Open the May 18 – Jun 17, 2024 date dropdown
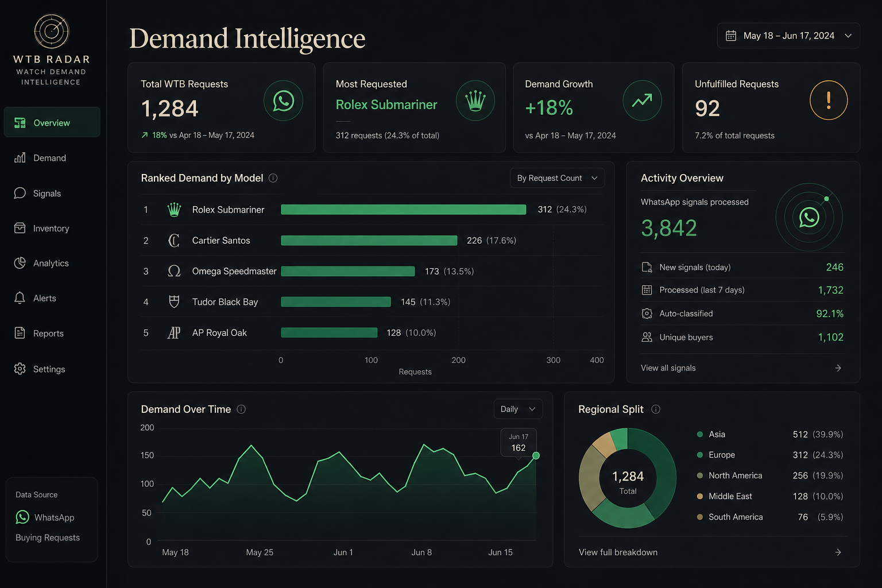This screenshot has height=588, width=882. (788, 36)
